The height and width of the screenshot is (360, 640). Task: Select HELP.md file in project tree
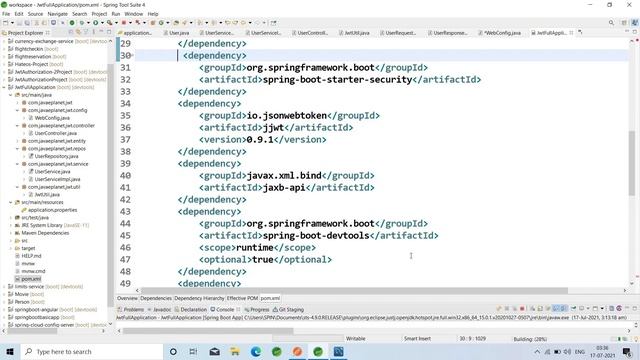31,256
